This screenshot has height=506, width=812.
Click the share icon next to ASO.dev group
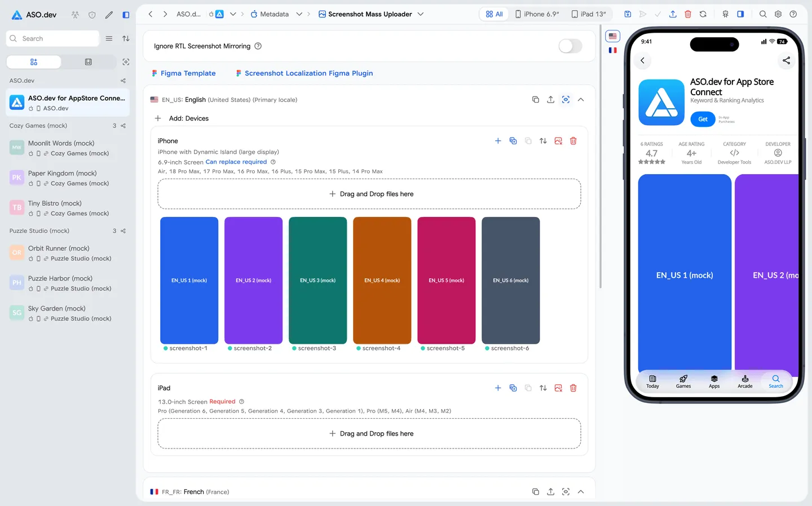coord(123,81)
